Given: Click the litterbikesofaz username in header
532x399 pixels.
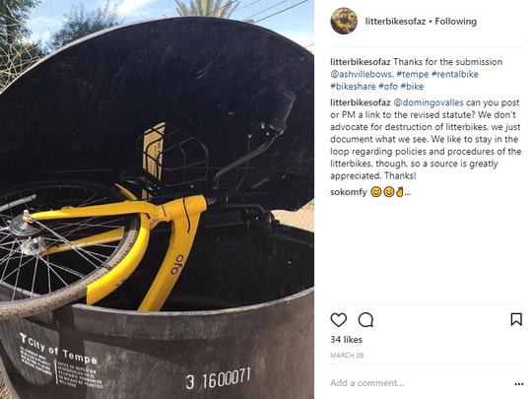Looking at the screenshot, I should point(395,22).
